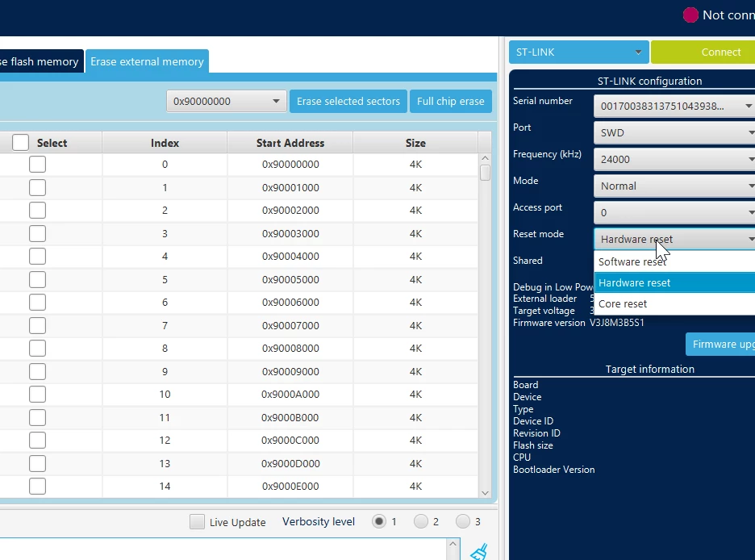The width and height of the screenshot is (755, 560).
Task: Open the Access port dropdown
Action: tap(674, 213)
